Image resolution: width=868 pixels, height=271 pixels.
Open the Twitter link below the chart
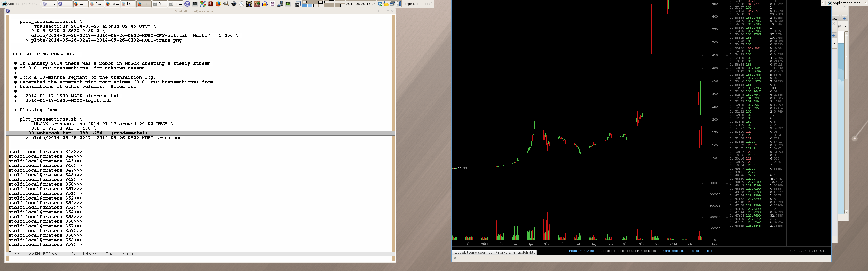[x=694, y=251]
